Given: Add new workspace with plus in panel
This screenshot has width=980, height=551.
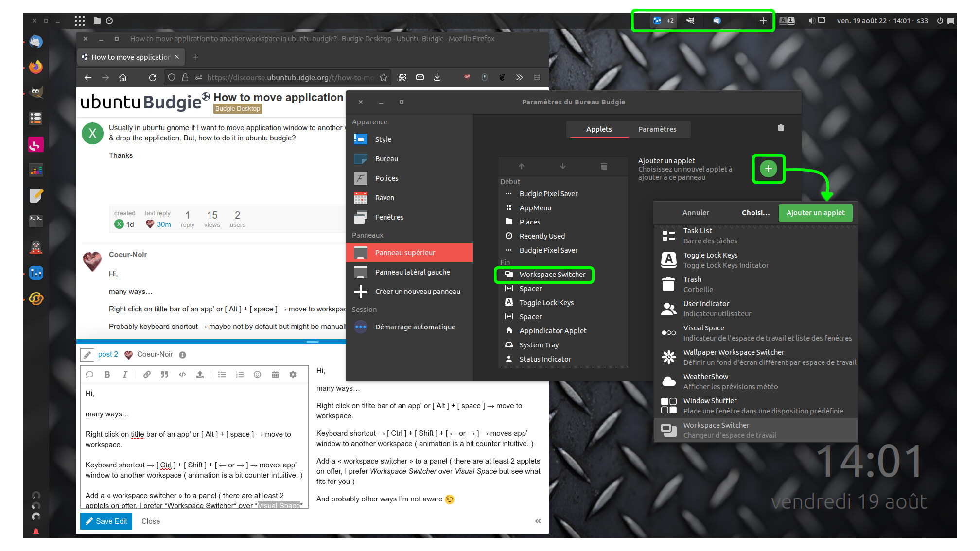Looking at the screenshot, I should [x=763, y=21].
